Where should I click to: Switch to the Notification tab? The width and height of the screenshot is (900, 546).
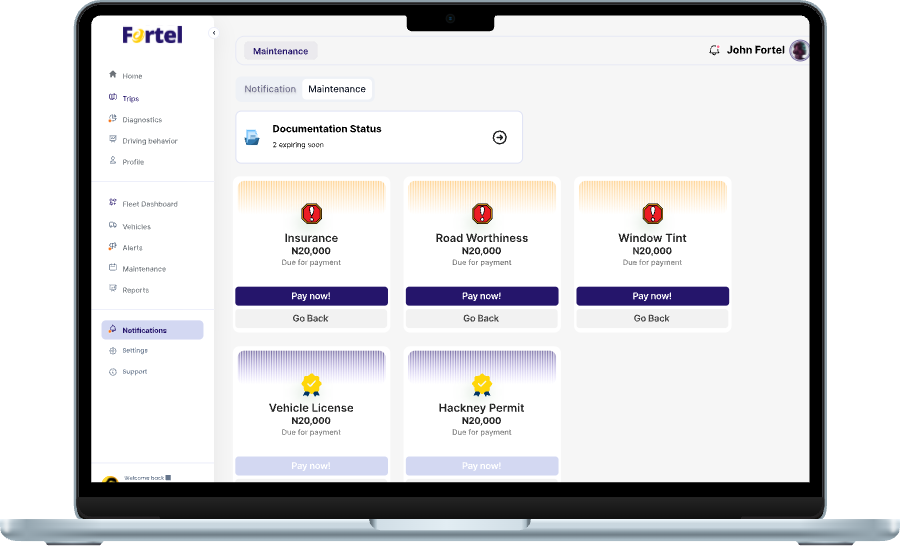(270, 89)
